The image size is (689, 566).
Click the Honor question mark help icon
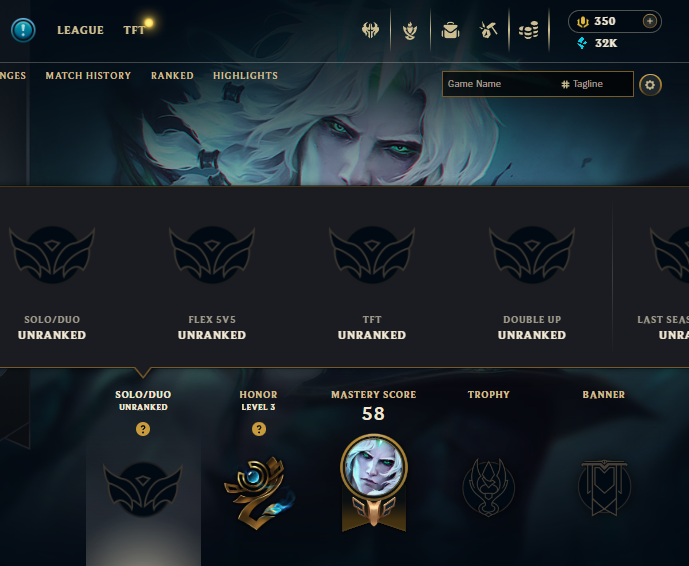pyautogui.click(x=259, y=429)
